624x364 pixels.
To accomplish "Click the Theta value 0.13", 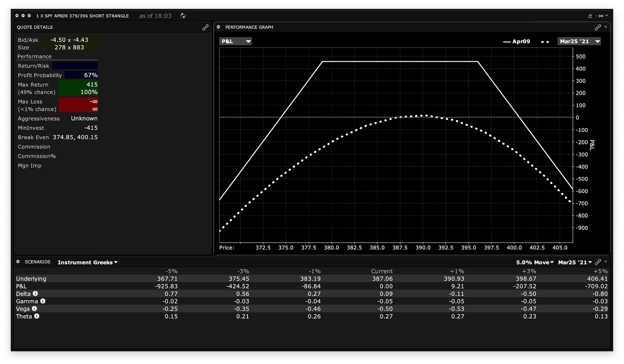I will [x=601, y=316].
